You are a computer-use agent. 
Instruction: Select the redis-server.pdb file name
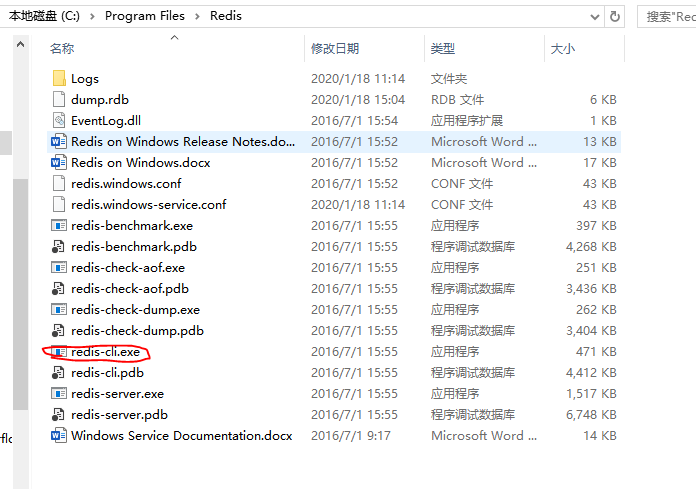click(x=119, y=414)
